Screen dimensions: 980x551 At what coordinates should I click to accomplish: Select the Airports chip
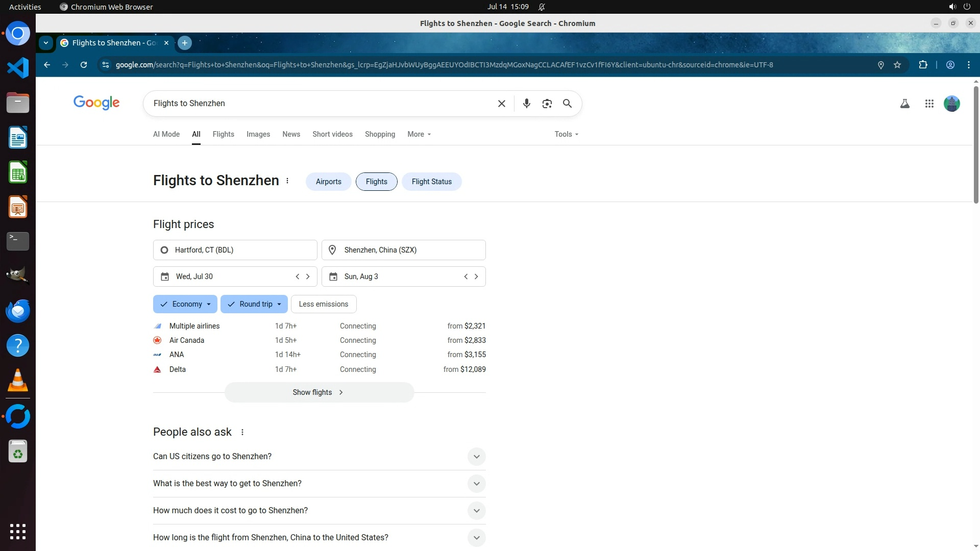(328, 182)
